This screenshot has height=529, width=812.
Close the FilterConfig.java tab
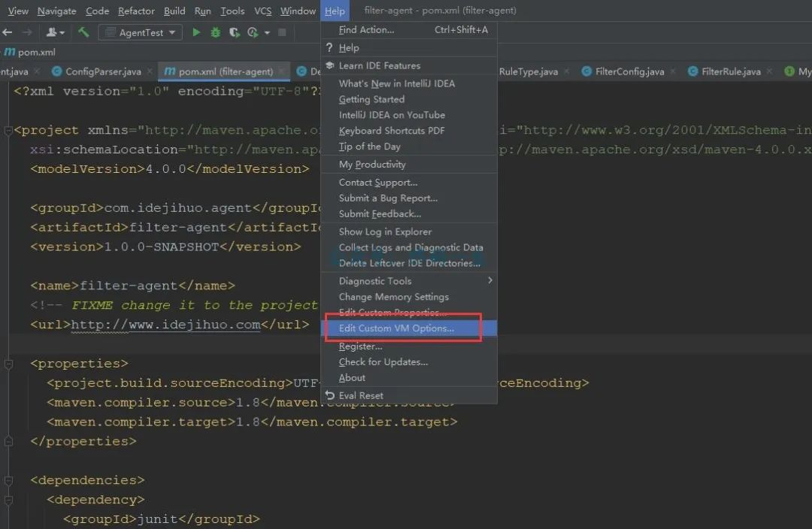[x=673, y=71]
